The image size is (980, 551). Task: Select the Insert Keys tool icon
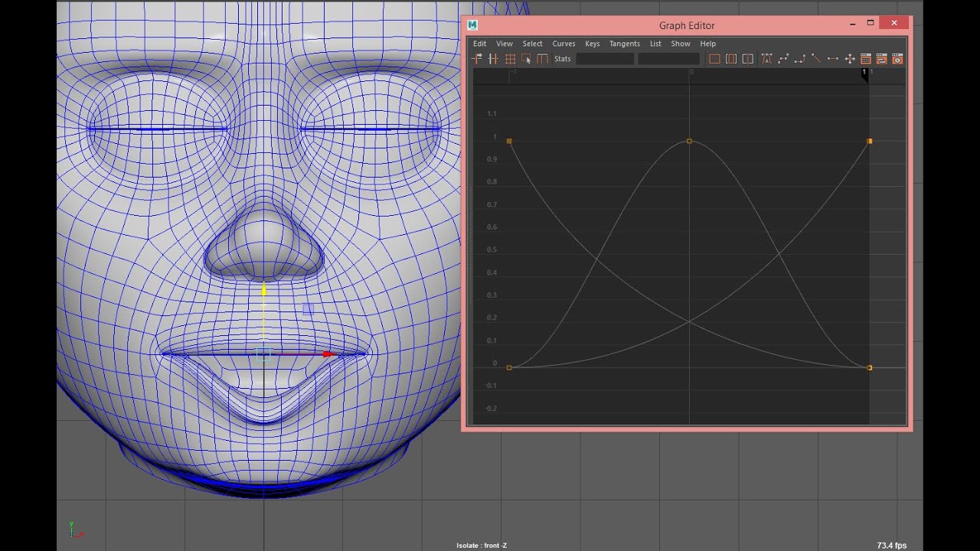click(493, 59)
